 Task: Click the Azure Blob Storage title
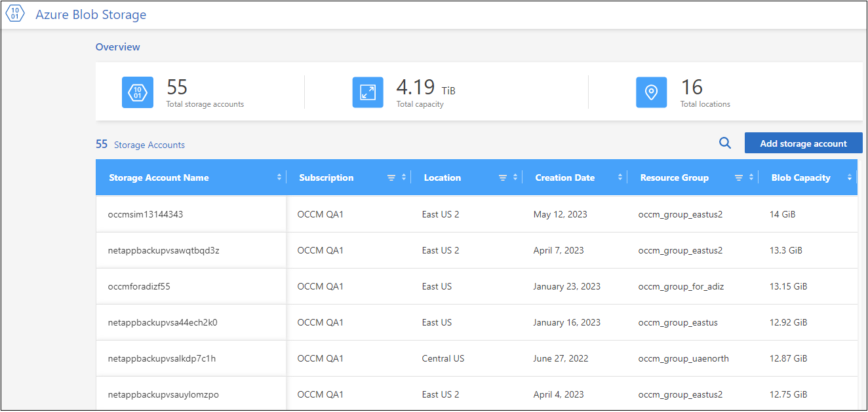point(91,14)
